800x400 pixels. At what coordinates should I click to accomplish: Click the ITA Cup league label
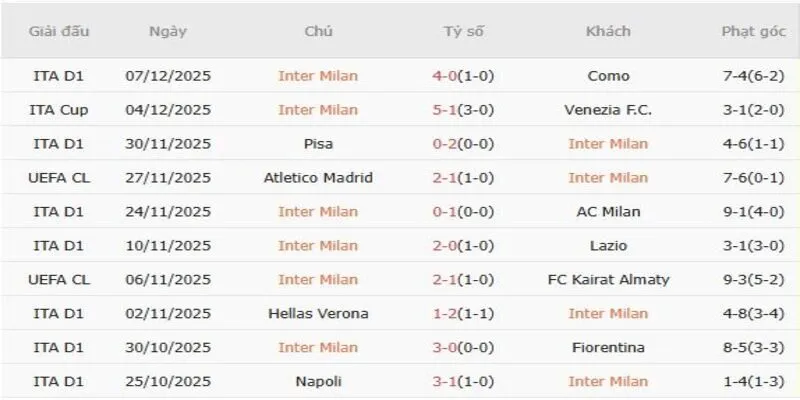59,110
